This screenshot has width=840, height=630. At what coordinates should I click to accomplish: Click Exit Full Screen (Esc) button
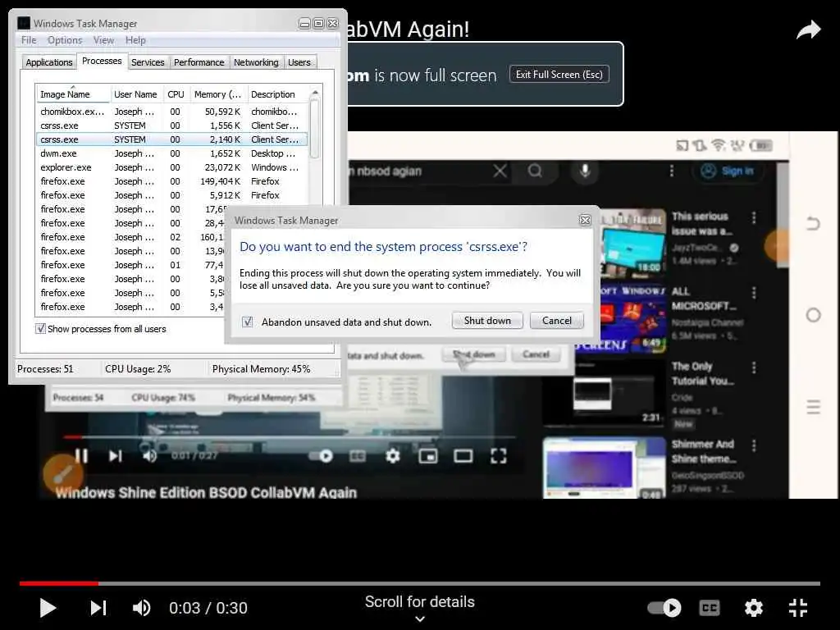559,75
